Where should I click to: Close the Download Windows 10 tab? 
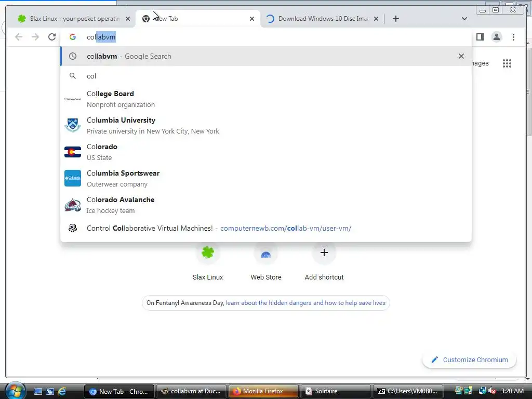point(376,19)
